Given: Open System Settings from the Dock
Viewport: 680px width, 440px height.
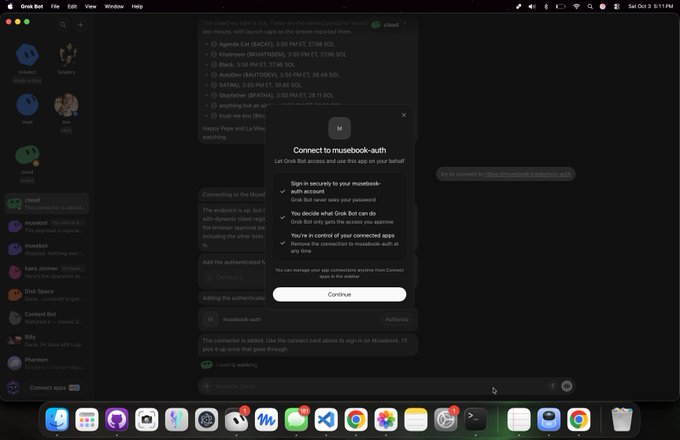Looking at the screenshot, I should pos(446,420).
